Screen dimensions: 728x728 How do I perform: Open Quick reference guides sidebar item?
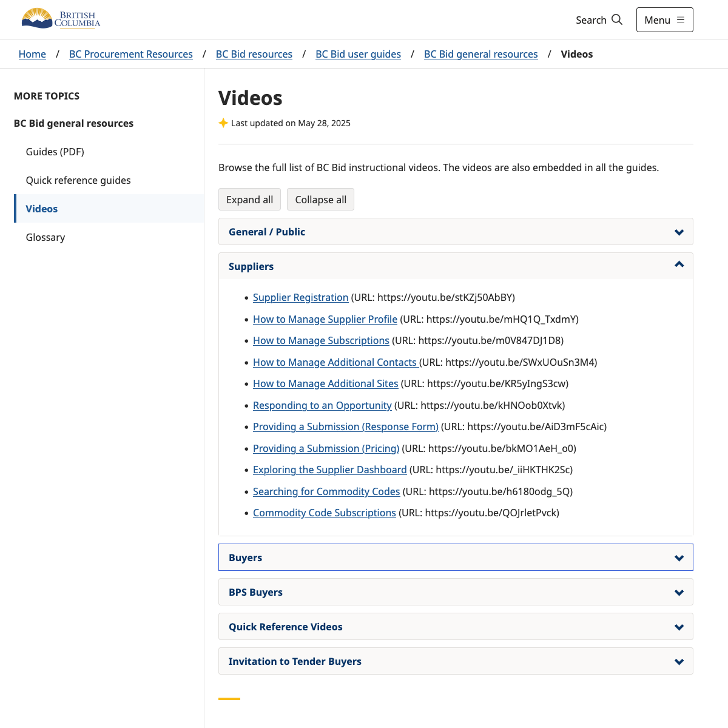click(78, 180)
